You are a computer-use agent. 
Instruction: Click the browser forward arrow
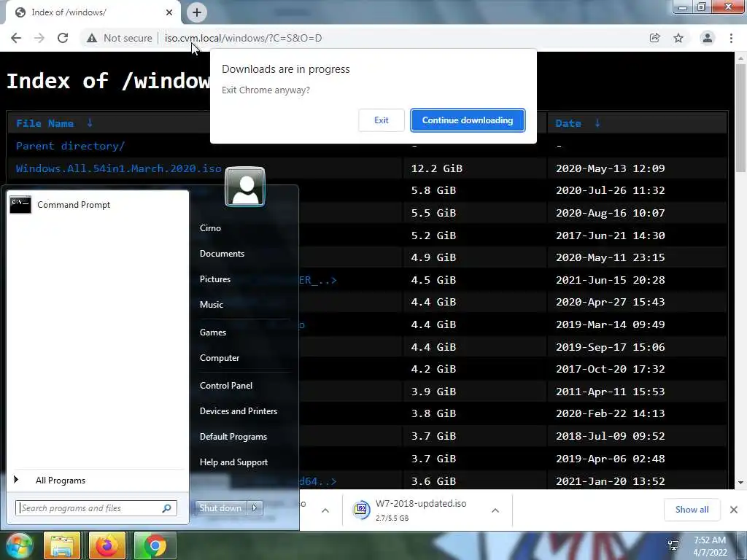(x=39, y=38)
